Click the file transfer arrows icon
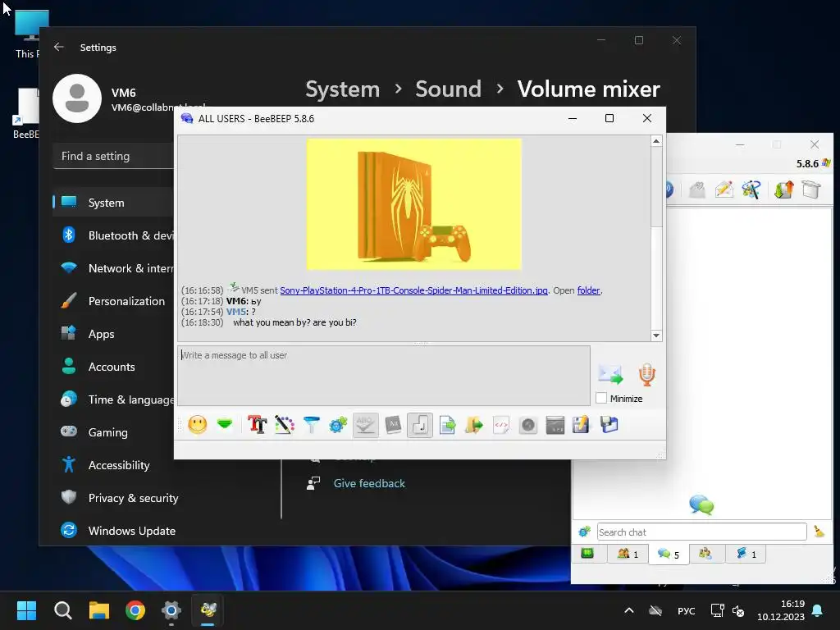Screen dimensions: 840x630 (783, 189)
